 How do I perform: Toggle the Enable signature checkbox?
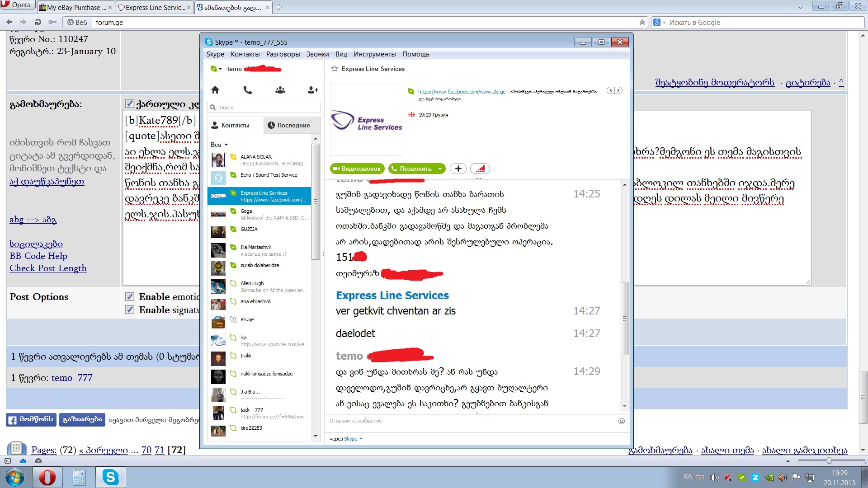point(130,310)
